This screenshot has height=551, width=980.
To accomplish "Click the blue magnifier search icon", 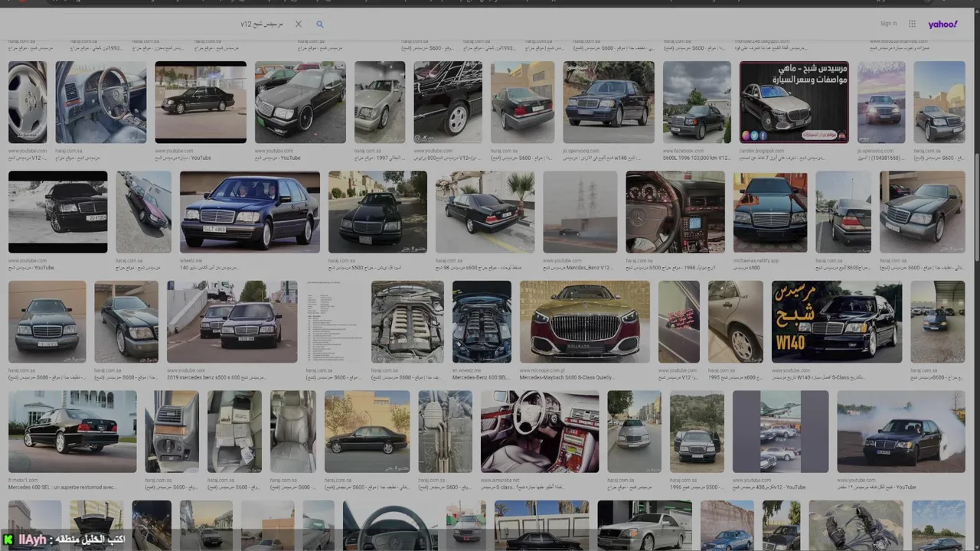I will pos(320,24).
